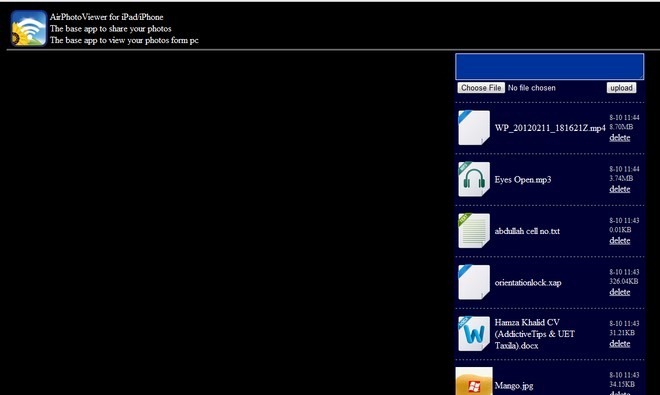The height and width of the screenshot is (395, 660).
Task: Open the WP_20120211_181621Z.mp4 file name
Action: [550, 128]
